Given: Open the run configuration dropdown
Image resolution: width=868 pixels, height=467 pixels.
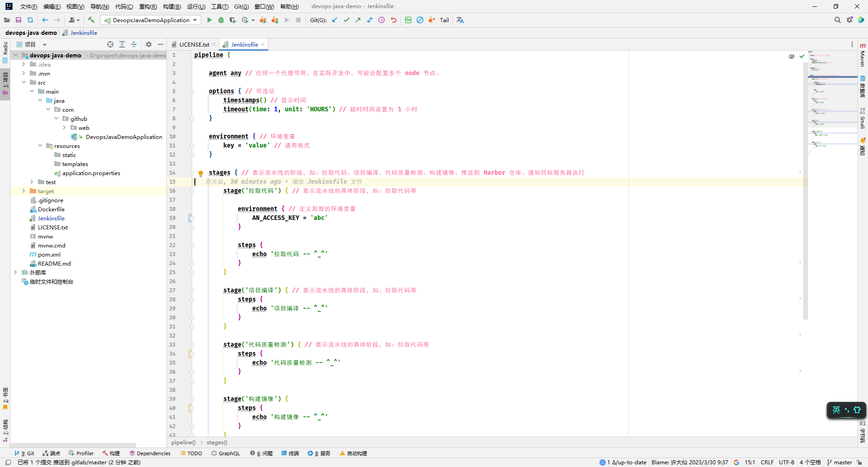Looking at the screenshot, I should coord(151,20).
